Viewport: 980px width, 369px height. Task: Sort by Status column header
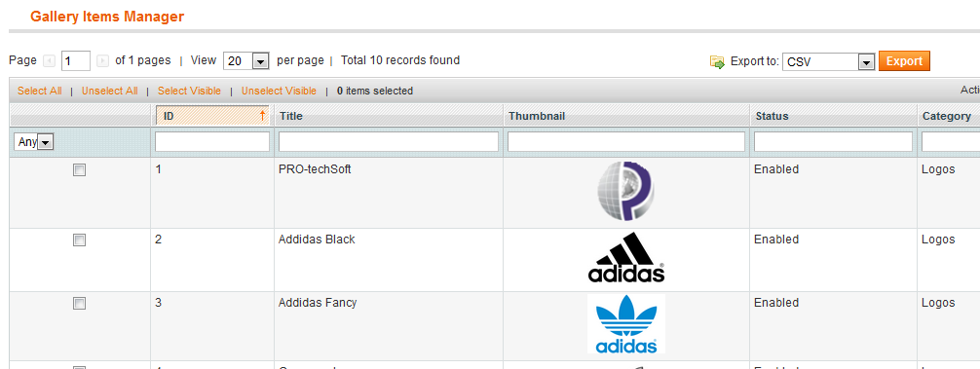(x=772, y=116)
